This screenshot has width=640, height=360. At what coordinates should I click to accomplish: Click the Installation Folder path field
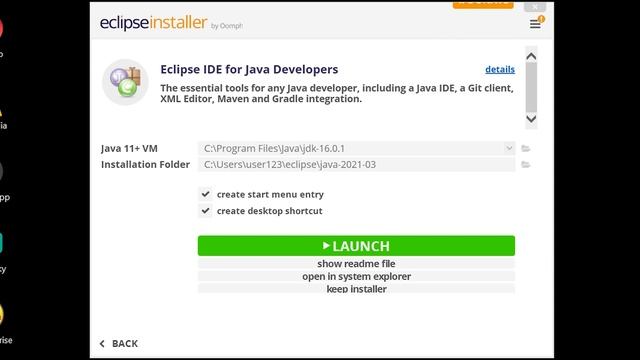[x=356, y=164]
